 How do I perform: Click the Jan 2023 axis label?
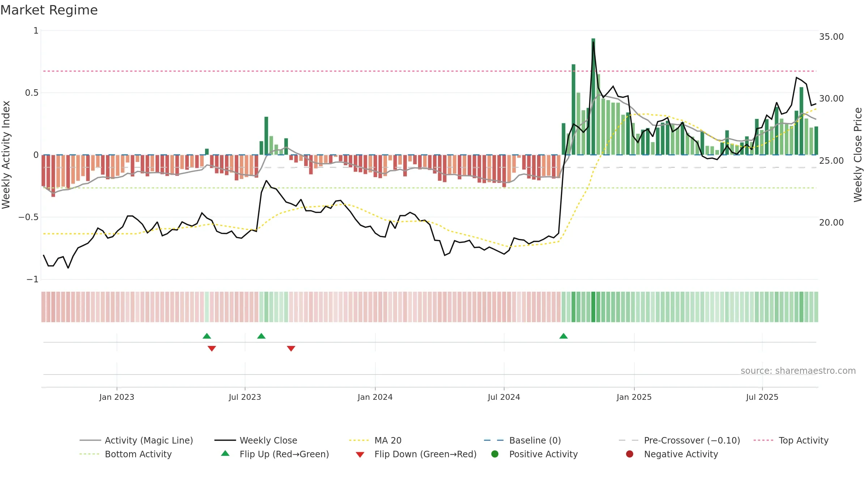(116, 397)
